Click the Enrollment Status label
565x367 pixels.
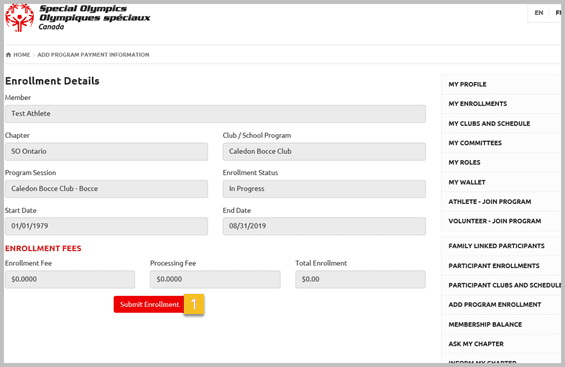[x=250, y=173]
